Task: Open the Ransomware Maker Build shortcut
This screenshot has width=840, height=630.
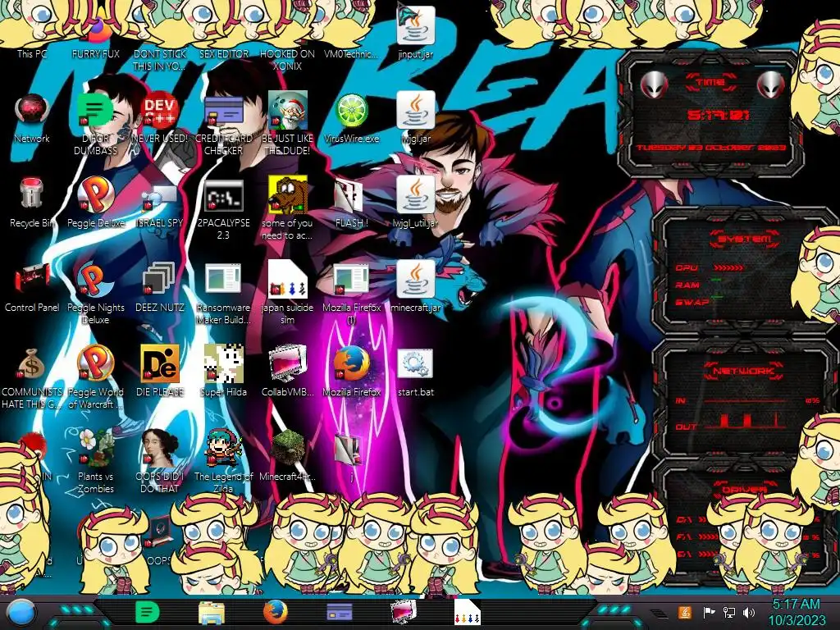Action: (x=223, y=294)
